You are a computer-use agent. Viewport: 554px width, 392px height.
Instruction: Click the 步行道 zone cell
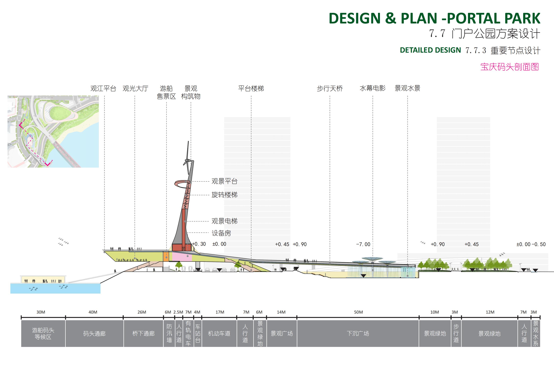(x=456, y=334)
